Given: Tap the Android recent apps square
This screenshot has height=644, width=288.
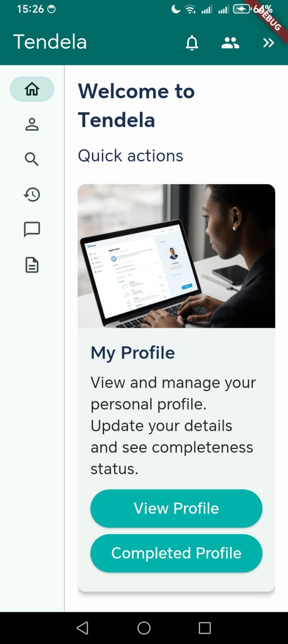Looking at the screenshot, I should pos(205,628).
